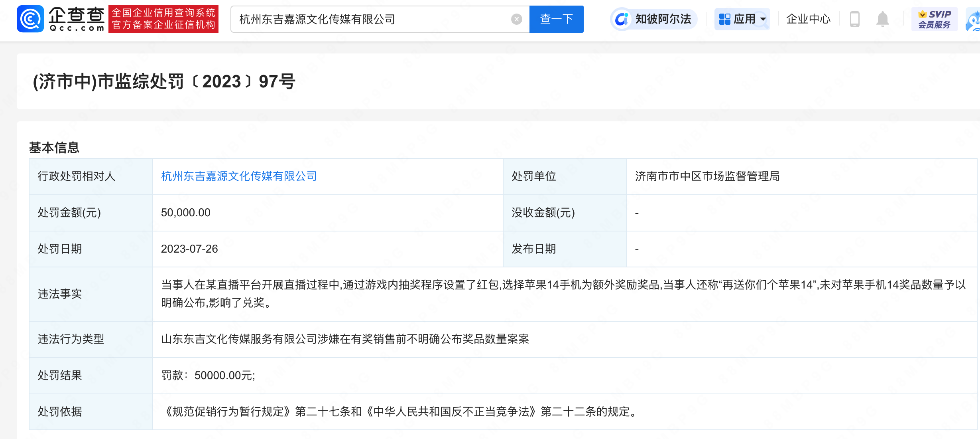Click the 处罚结果 label cell

pyautogui.click(x=91, y=376)
